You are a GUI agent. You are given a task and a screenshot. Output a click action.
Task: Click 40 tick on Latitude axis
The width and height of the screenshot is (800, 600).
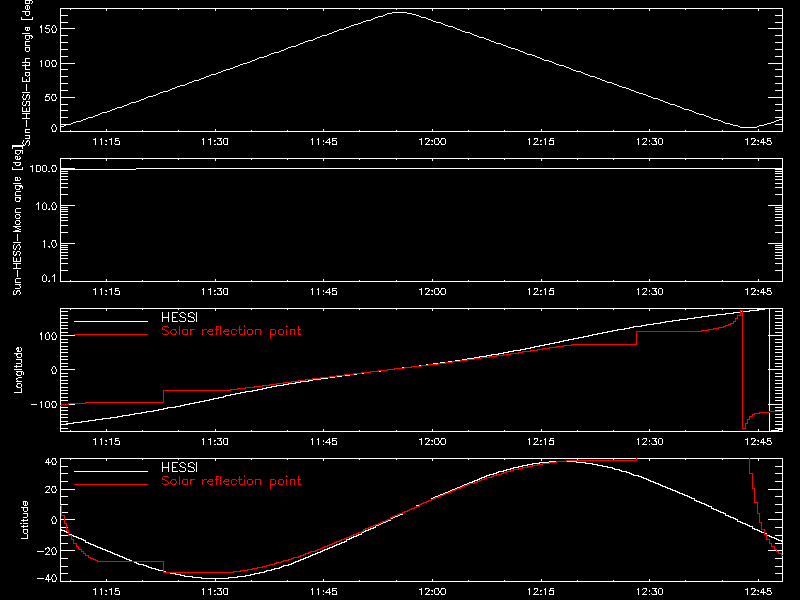(51, 461)
